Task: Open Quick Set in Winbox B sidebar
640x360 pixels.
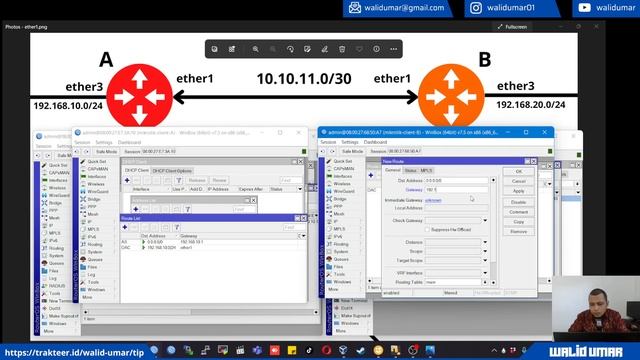Action: (x=343, y=161)
